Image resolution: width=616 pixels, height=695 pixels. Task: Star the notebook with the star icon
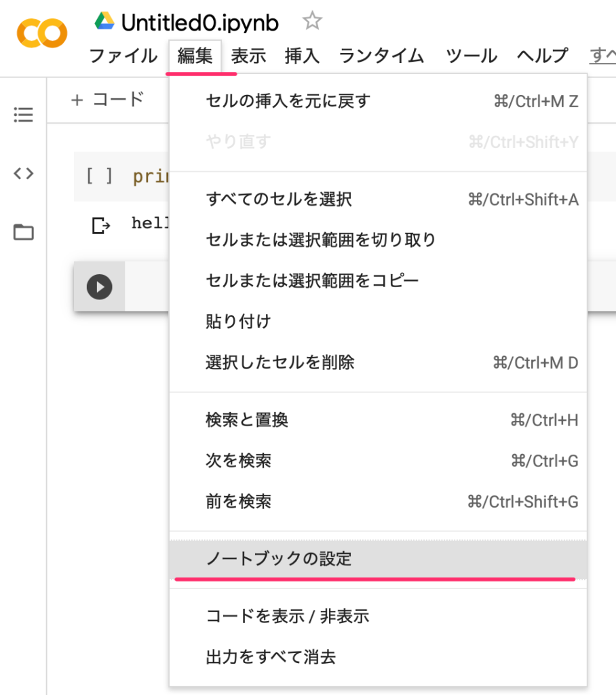pos(312,20)
